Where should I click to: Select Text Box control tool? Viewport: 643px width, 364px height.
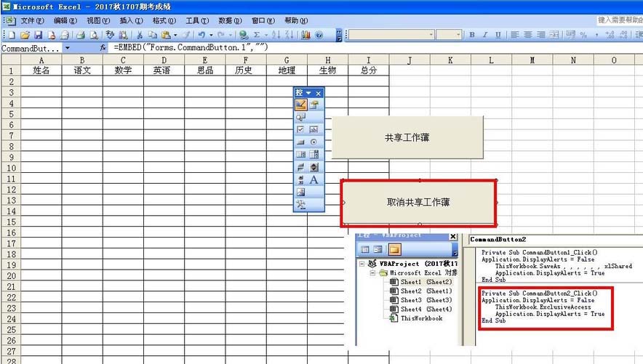313,130
